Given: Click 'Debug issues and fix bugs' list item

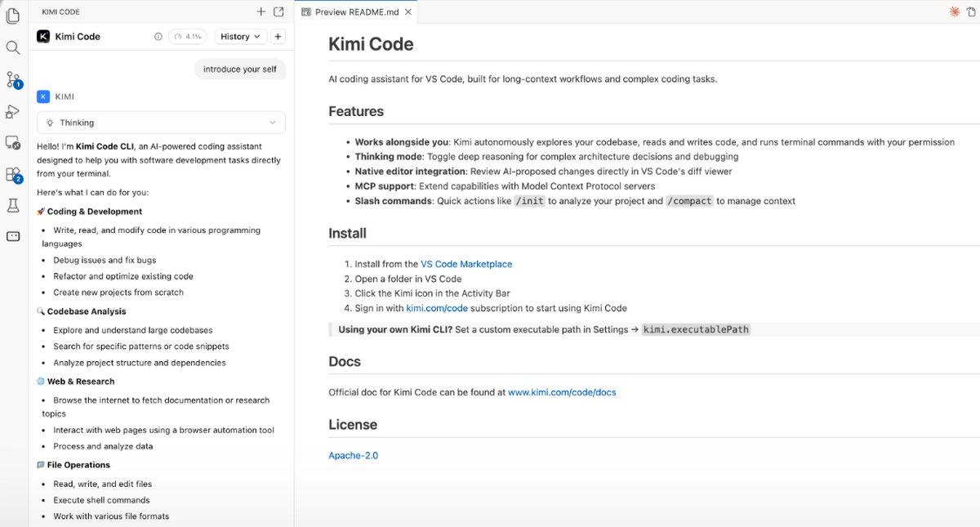Looking at the screenshot, I should pos(105,260).
